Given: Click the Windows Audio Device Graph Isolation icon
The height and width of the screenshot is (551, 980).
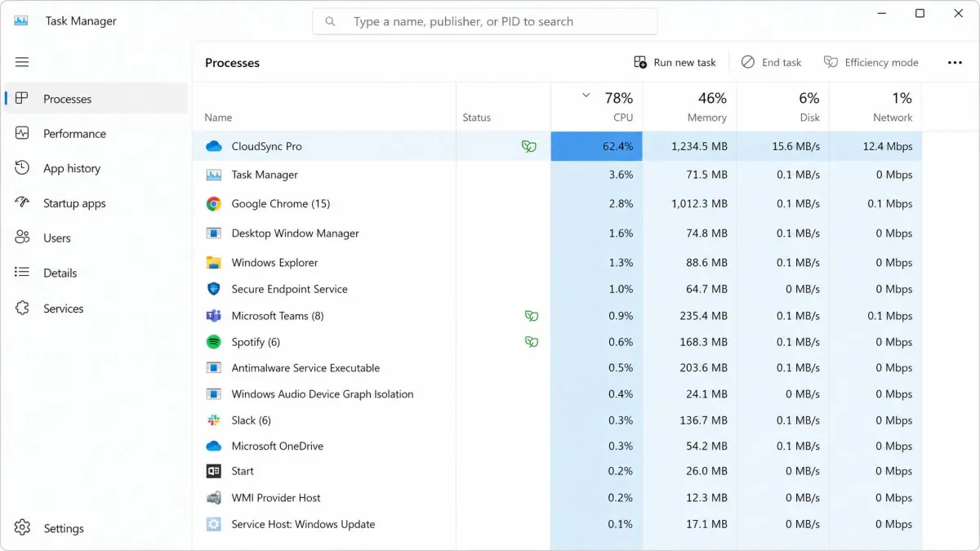Looking at the screenshot, I should pyautogui.click(x=214, y=394).
